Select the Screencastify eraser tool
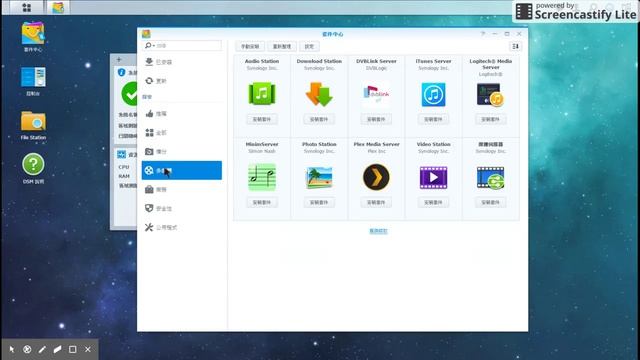Image resolution: width=640 pixels, height=360 pixels. tap(57, 349)
